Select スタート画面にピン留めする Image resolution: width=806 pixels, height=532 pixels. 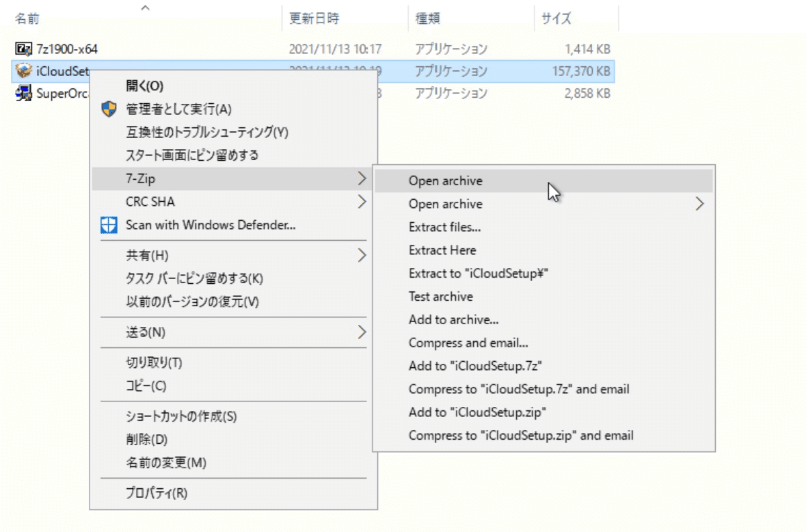(x=234, y=155)
